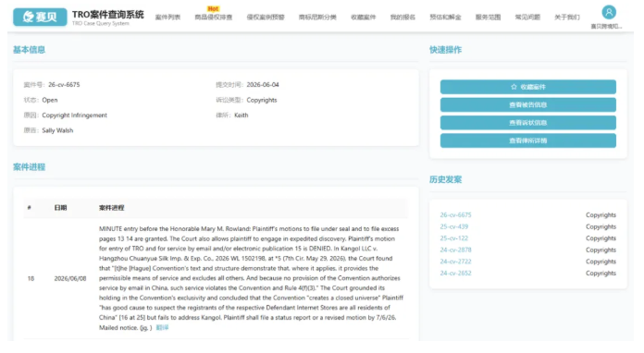Open history case 25-cv-122 link
644x353 pixels.
click(x=453, y=238)
